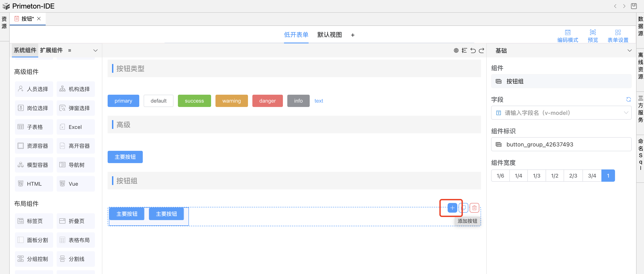Select component width 1/3
The width and height of the screenshot is (644, 274).
click(x=537, y=176)
